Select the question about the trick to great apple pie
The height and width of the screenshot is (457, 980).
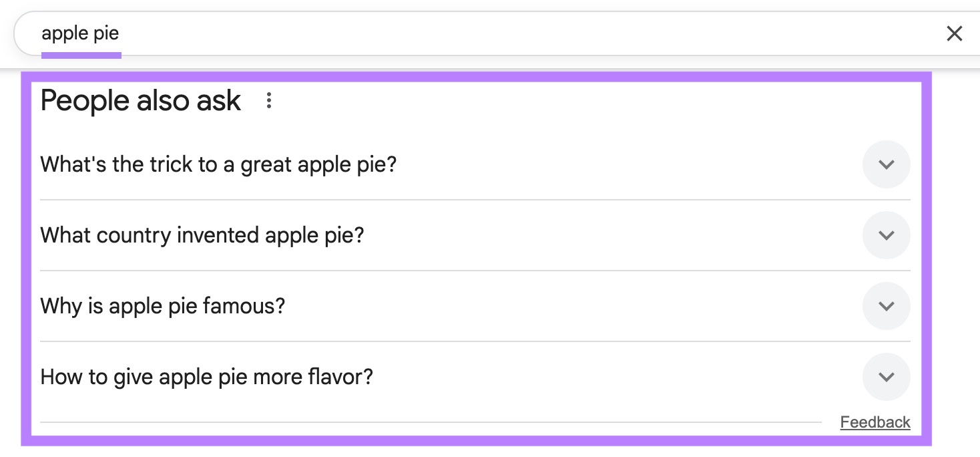(218, 164)
